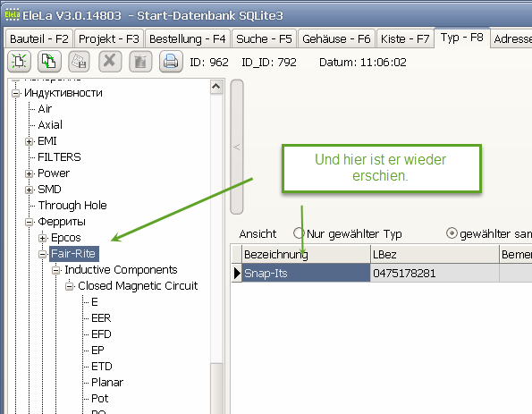Click the 0475178281 LBez cell
Viewport: 532px width, 414px height.
(435, 273)
